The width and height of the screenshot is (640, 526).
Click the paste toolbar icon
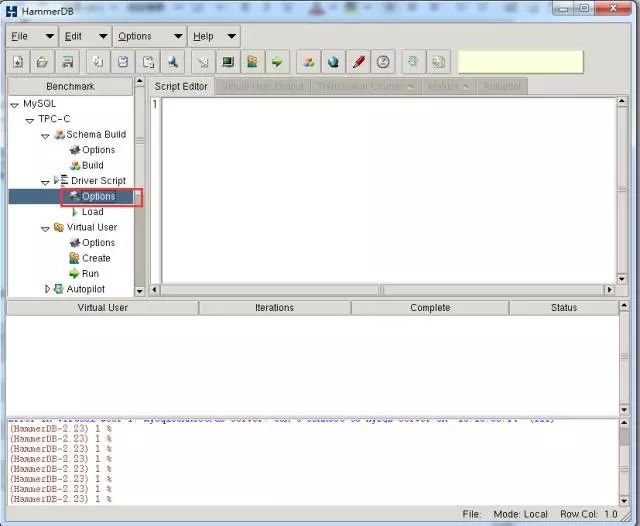(x=148, y=62)
